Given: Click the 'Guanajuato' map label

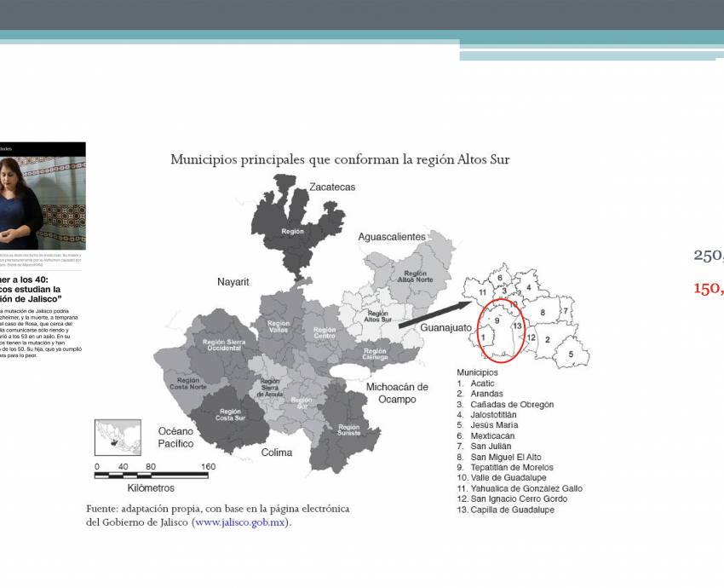Looking at the screenshot, I should pos(445,327).
